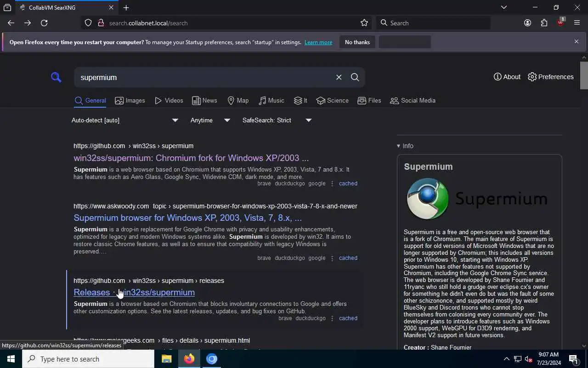
Task: Switch to the General tab
Action: 90,100
